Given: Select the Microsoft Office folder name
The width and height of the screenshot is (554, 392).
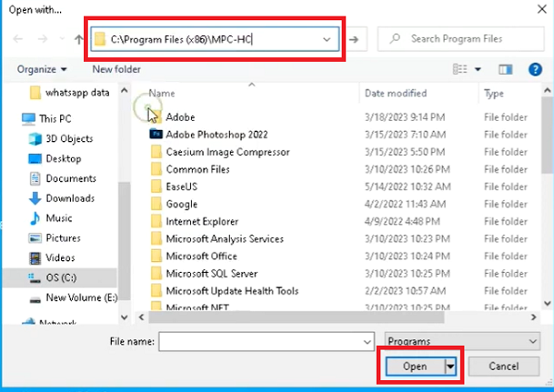Looking at the screenshot, I should coord(201,256).
